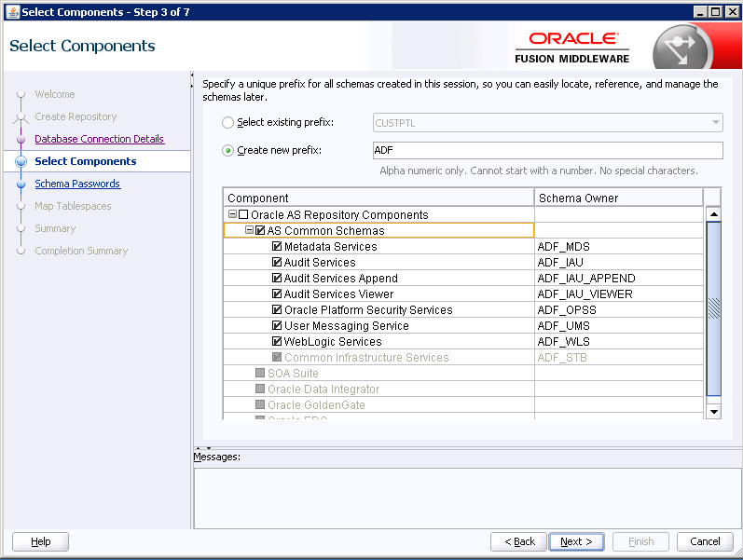Toggle the SOA Suite checkbox
This screenshot has width=743, height=560.
[260, 373]
